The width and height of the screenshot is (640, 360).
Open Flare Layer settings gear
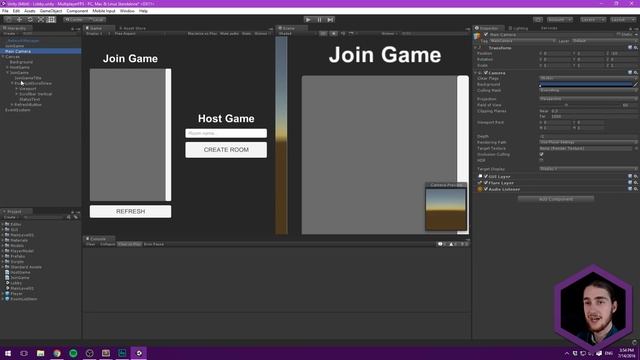636,183
